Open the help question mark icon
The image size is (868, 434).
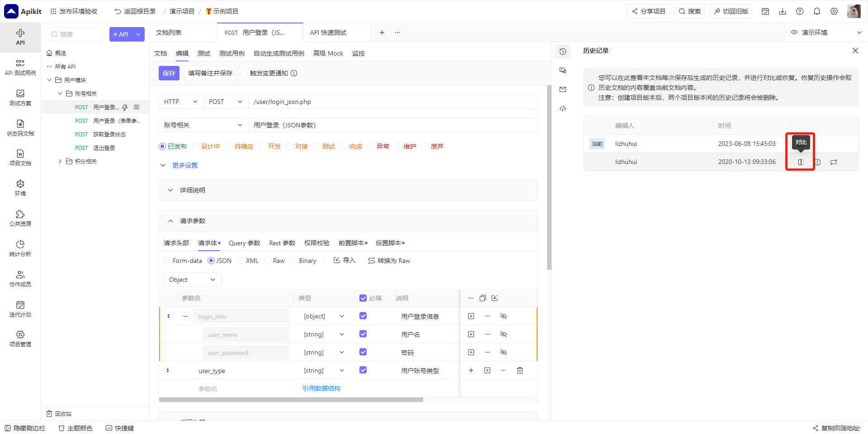[800, 11]
